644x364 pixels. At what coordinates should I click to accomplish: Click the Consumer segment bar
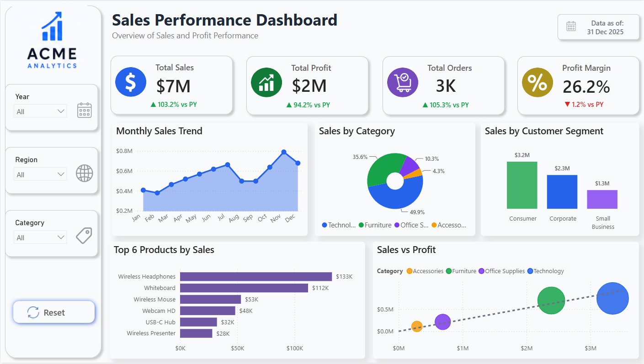click(x=522, y=185)
